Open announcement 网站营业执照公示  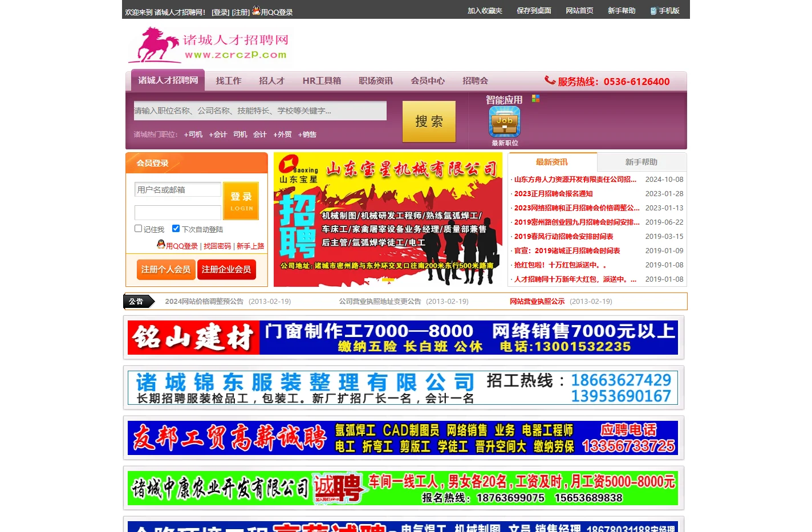tap(537, 301)
